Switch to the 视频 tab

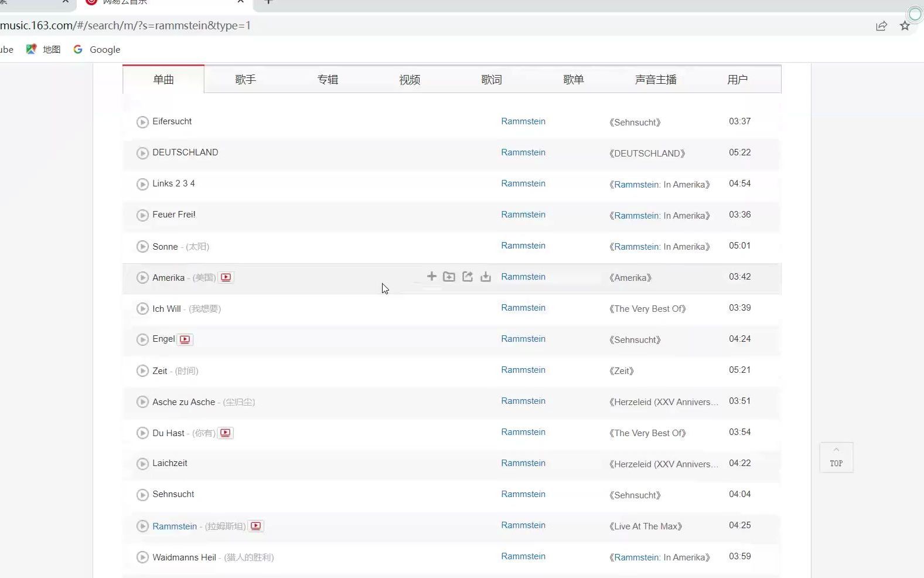410,79
